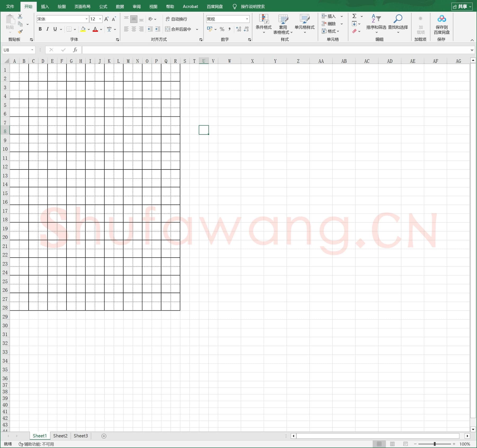Click the increase indent icon
Image resolution: width=477 pixels, height=448 pixels.
click(x=158, y=29)
